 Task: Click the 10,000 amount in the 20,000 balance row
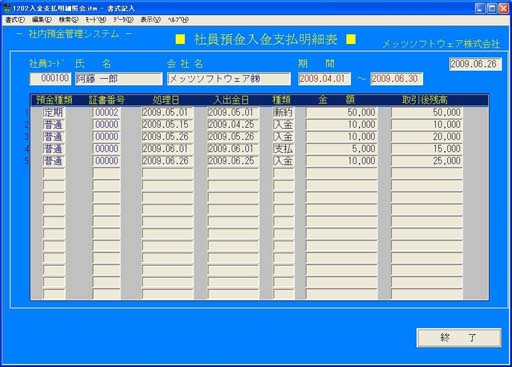coord(342,137)
